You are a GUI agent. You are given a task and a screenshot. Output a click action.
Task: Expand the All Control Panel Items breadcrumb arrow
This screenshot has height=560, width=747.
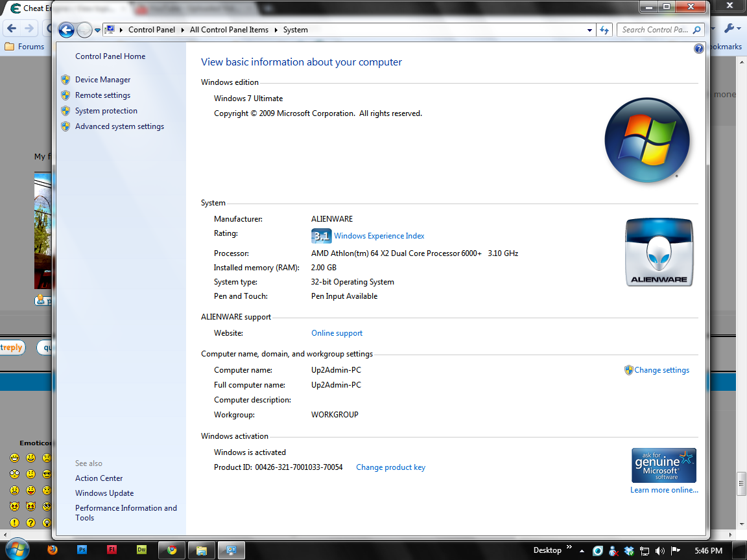[x=276, y=30]
